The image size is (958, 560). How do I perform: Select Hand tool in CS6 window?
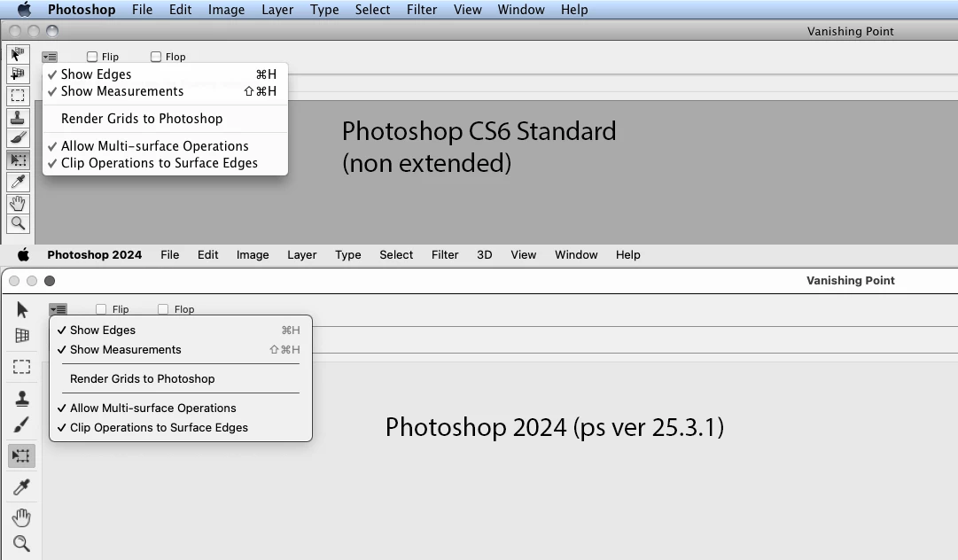click(x=18, y=204)
